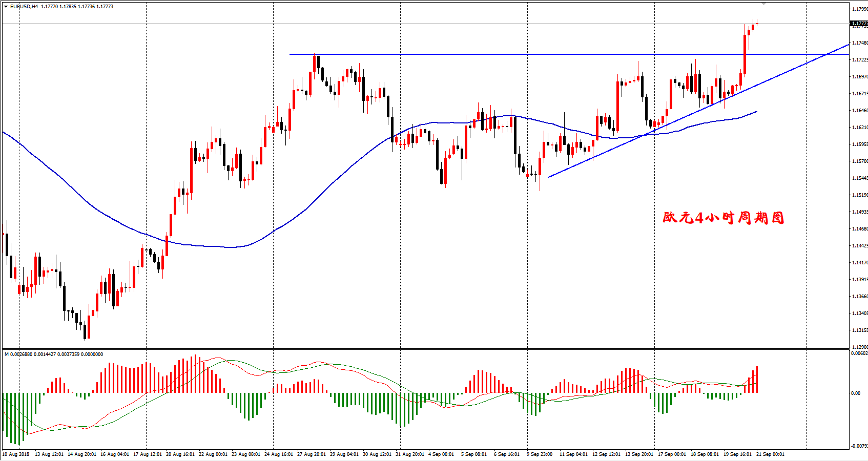Screen dimensions: 868x461
Task: Click the time label "24 Aug 16:01"
Action: pos(279,454)
